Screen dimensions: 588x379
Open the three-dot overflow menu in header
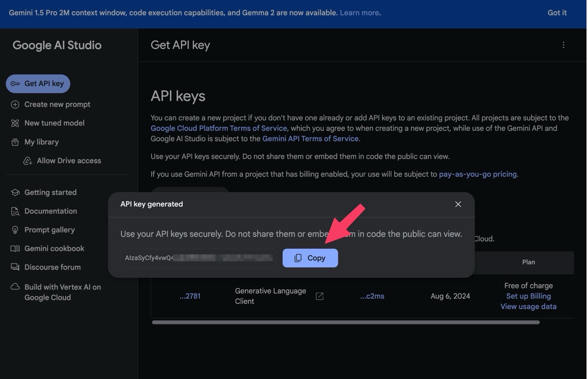pyautogui.click(x=563, y=45)
